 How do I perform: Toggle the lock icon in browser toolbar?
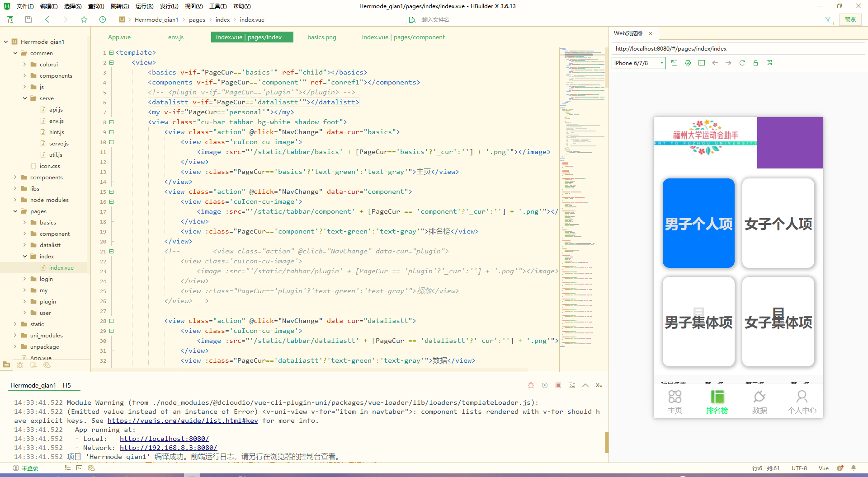coord(755,63)
